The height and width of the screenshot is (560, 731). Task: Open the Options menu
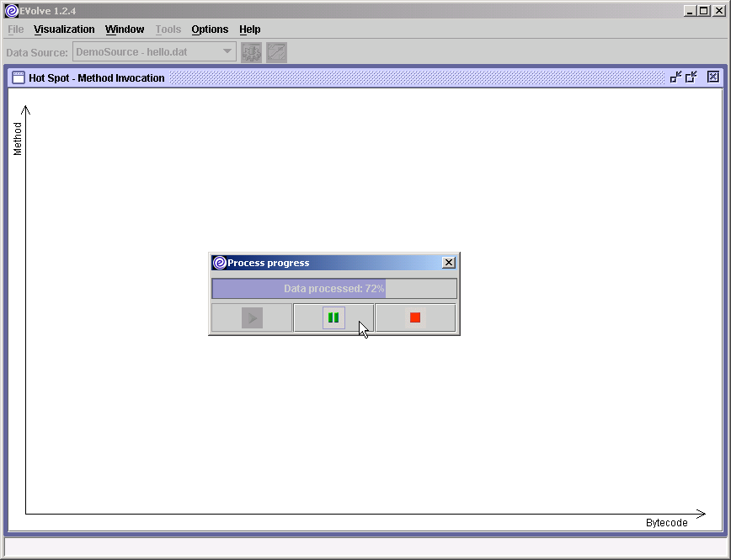tap(210, 29)
